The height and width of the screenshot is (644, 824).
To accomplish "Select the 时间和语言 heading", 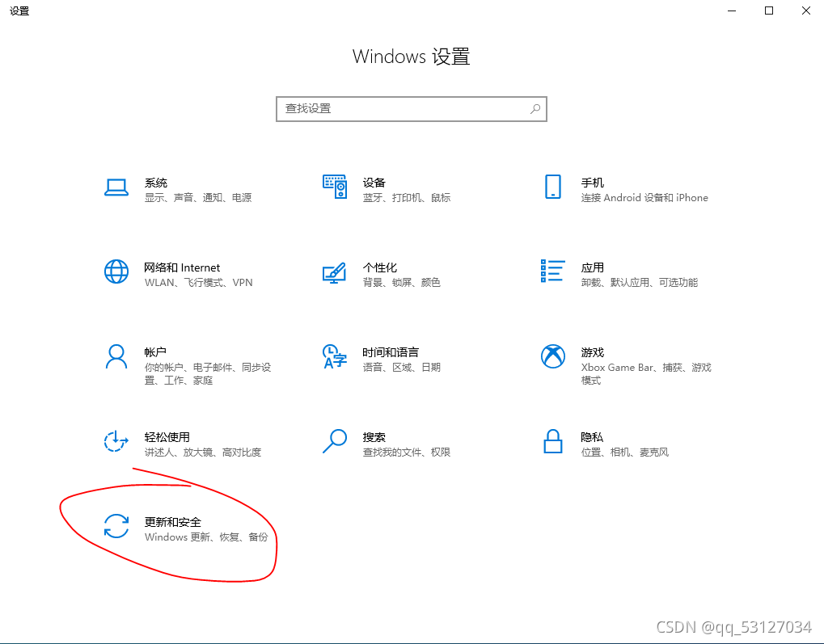I will [391, 352].
